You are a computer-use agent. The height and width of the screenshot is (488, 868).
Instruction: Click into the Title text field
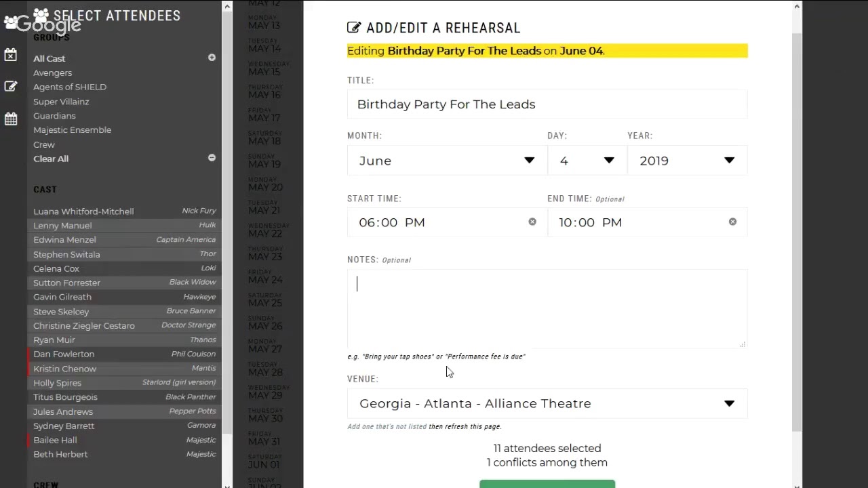(x=547, y=104)
